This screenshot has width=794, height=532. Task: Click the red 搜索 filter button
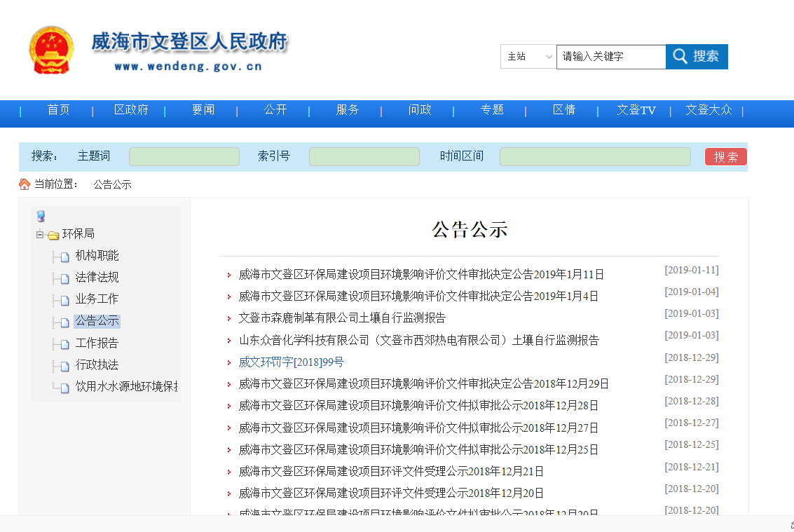[x=725, y=156]
